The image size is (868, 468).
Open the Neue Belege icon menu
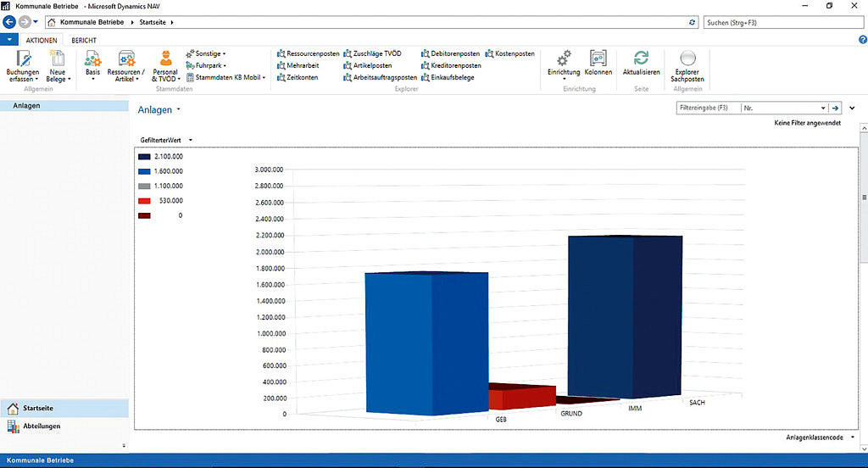click(x=58, y=59)
